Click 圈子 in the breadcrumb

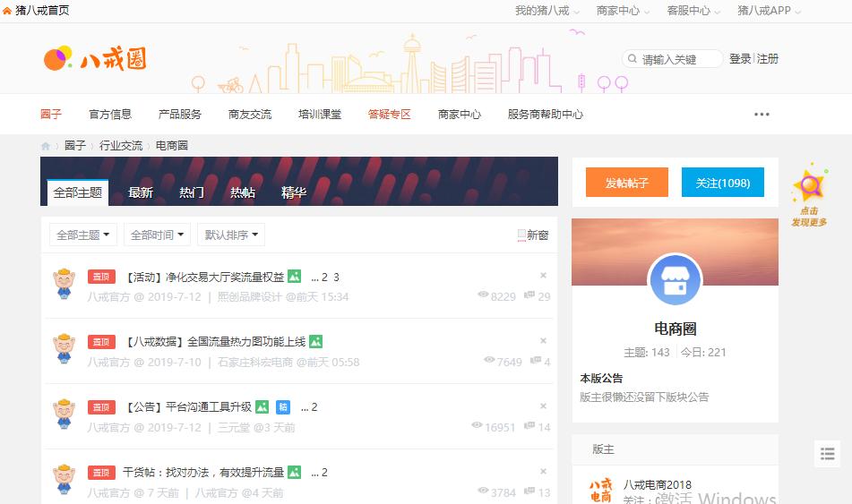click(x=75, y=146)
